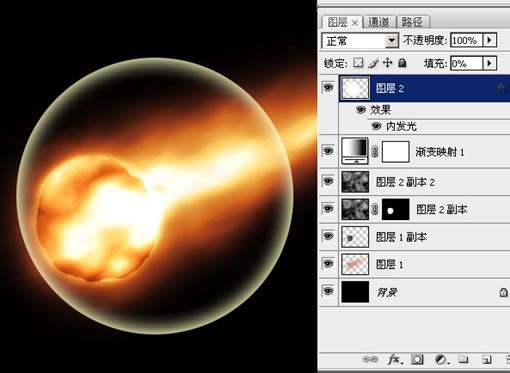Click the lock position move icon
The height and width of the screenshot is (373, 510).
tap(387, 63)
